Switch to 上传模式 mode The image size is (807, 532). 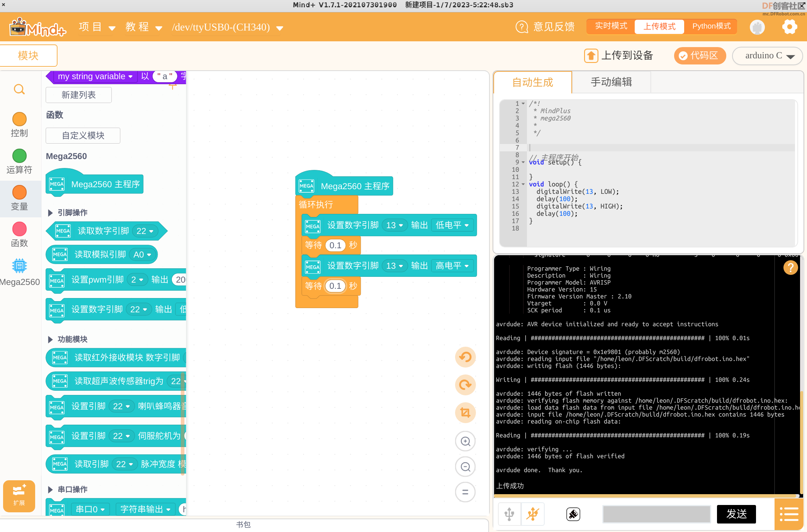[x=659, y=27]
